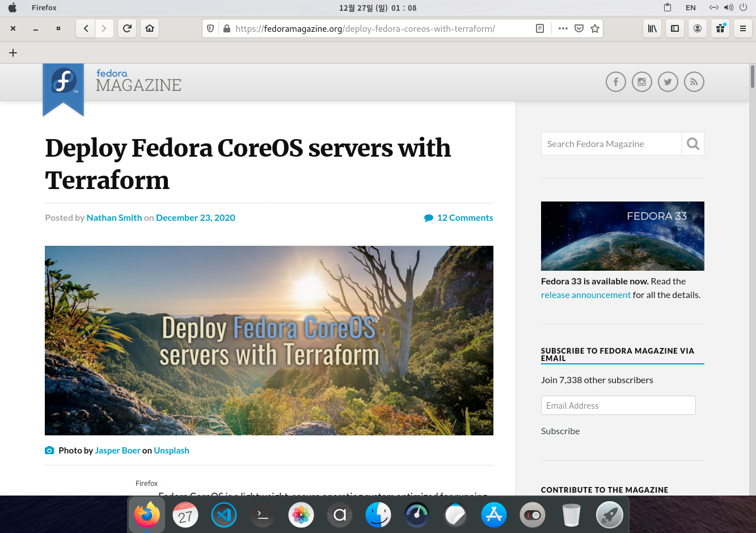The width and height of the screenshot is (756, 533).
Task: Launch Visual Studio Code from dock
Action: pos(224,515)
